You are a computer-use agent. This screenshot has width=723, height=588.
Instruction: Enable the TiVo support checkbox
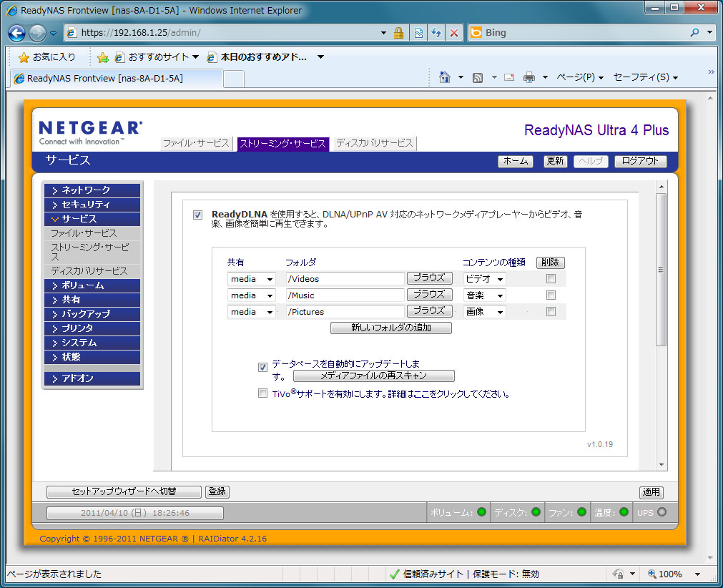tap(262, 393)
